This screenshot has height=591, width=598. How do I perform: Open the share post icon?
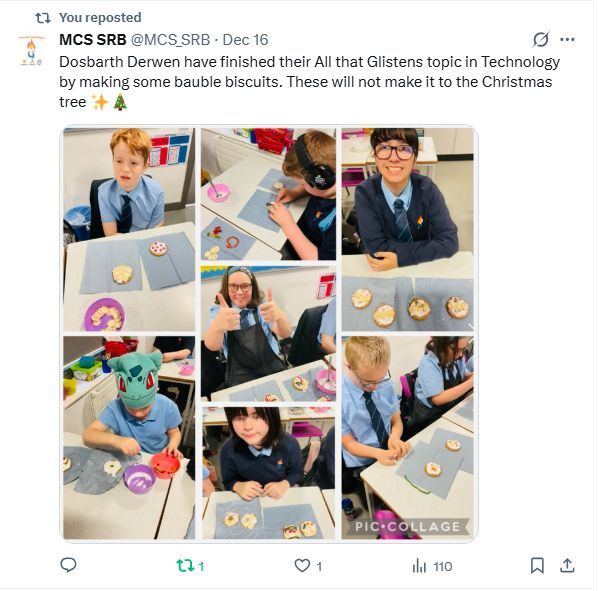[x=567, y=565]
